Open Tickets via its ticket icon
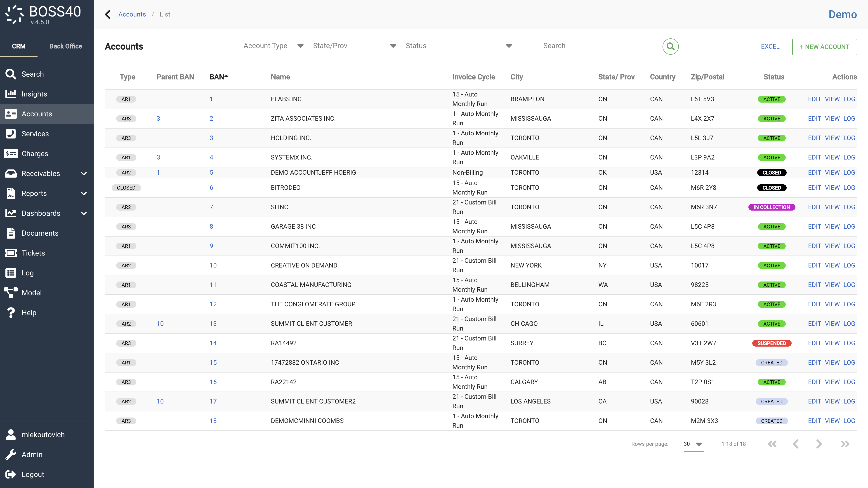 [x=11, y=253]
